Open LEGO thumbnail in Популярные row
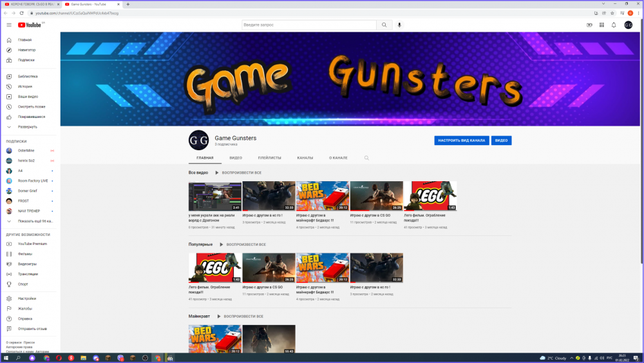The width and height of the screenshot is (644, 363). coord(215,268)
